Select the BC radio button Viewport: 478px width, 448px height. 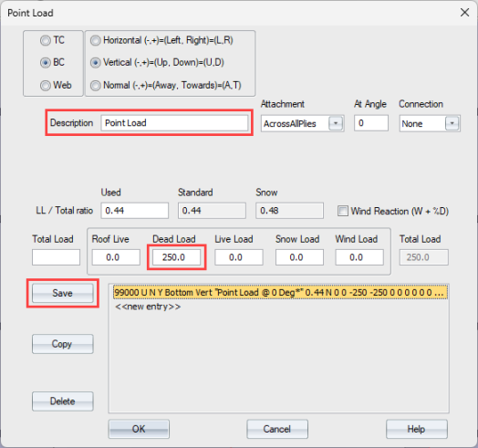click(x=45, y=63)
